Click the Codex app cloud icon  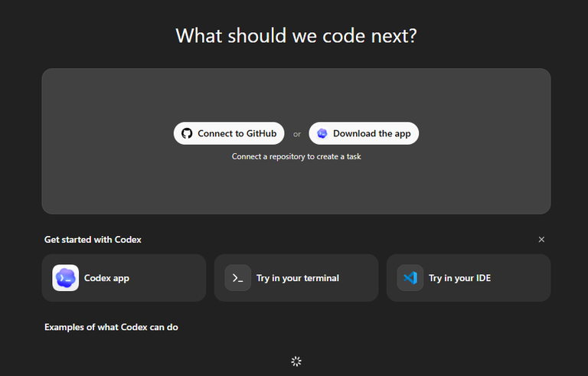coord(66,278)
